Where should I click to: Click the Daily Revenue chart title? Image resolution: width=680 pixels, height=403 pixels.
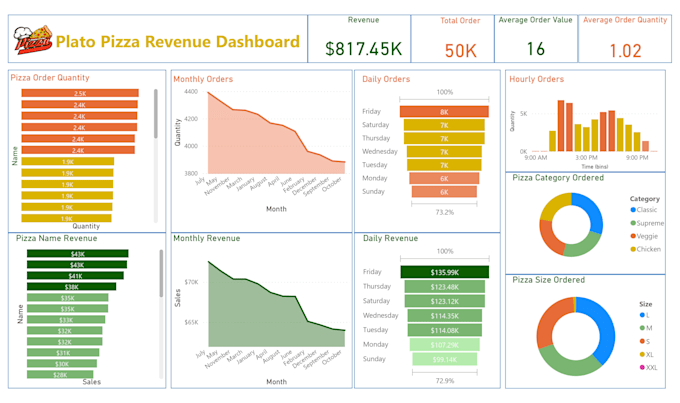pos(390,238)
